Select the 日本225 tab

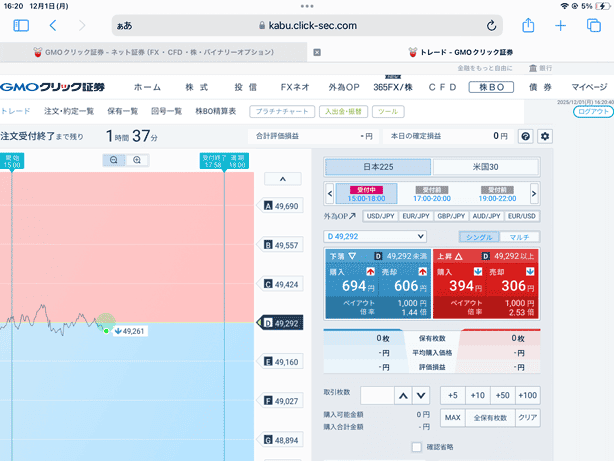point(378,167)
